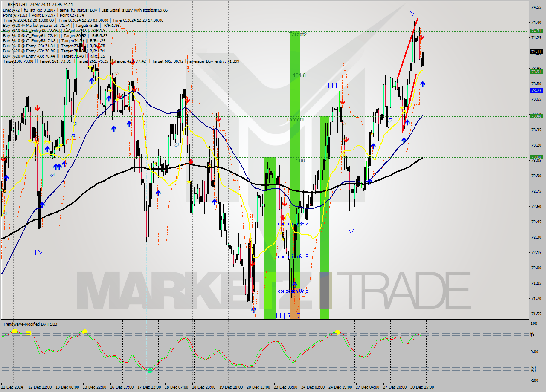Click the green 73.48 price tag
Viewport: 546px width, 392px height.
coord(536,116)
